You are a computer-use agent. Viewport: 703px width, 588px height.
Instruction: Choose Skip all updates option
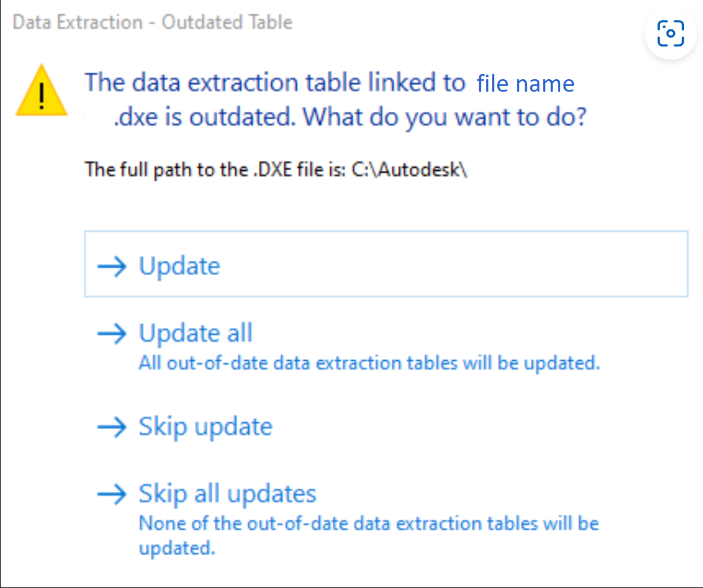(x=227, y=494)
